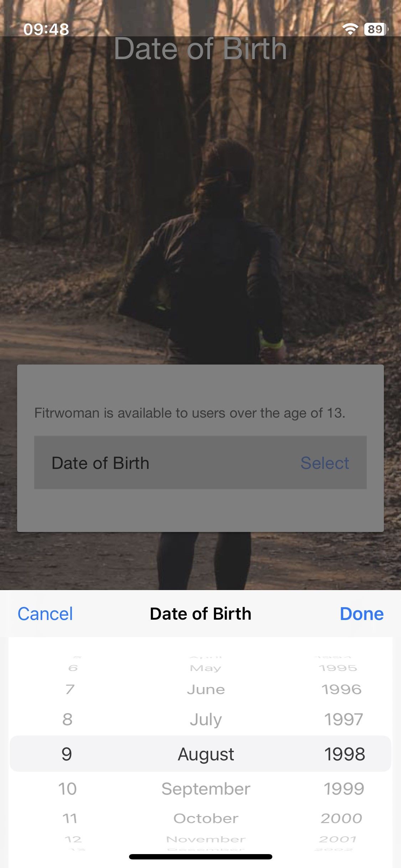The width and height of the screenshot is (401, 868).
Task: Tap the battery level indicator showing 89
Action: [x=374, y=29]
